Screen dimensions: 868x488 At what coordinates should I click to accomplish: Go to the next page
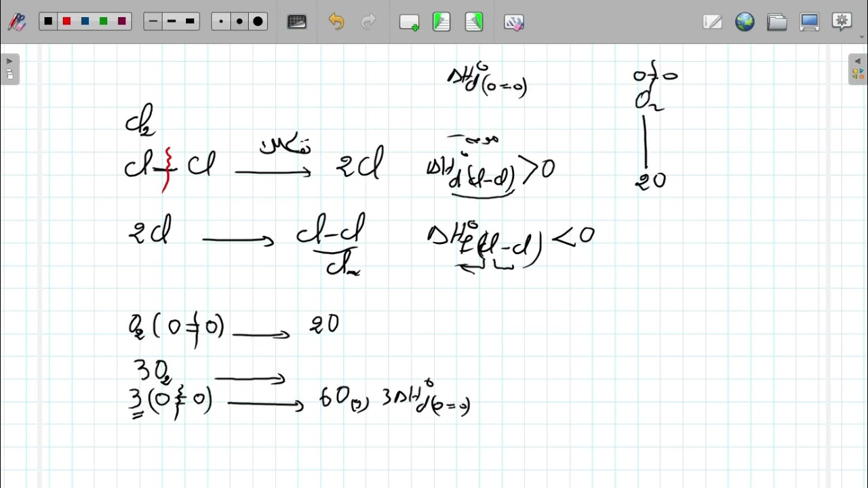click(474, 22)
